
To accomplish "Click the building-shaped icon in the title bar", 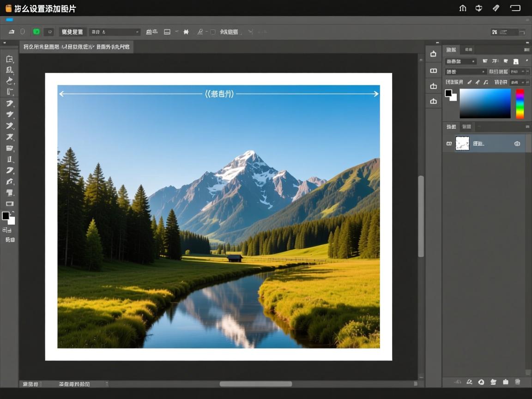I will (x=463, y=8).
